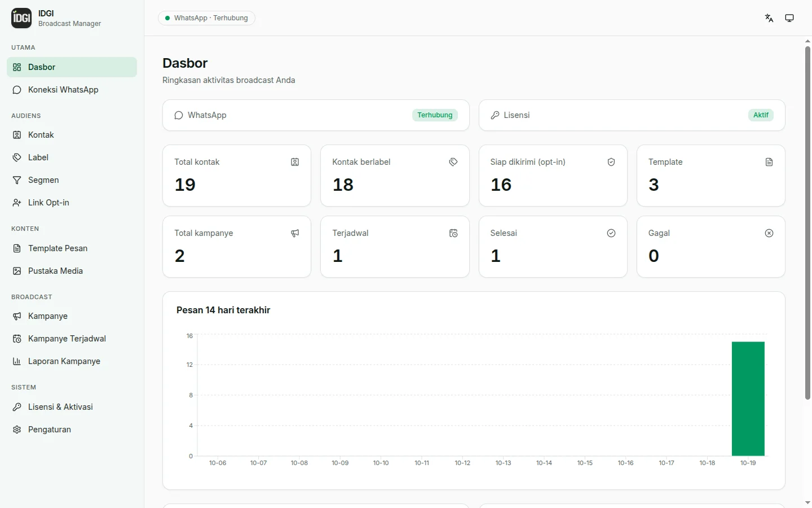812x508 pixels.
Task: Click the Pesan 14 hari terakhir heading
Action: point(223,310)
